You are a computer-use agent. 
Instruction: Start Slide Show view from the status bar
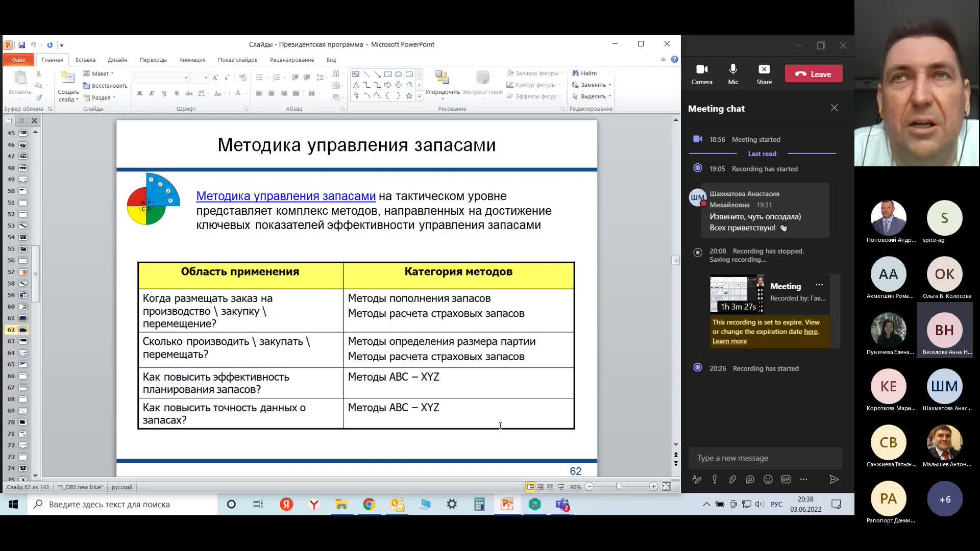point(561,487)
